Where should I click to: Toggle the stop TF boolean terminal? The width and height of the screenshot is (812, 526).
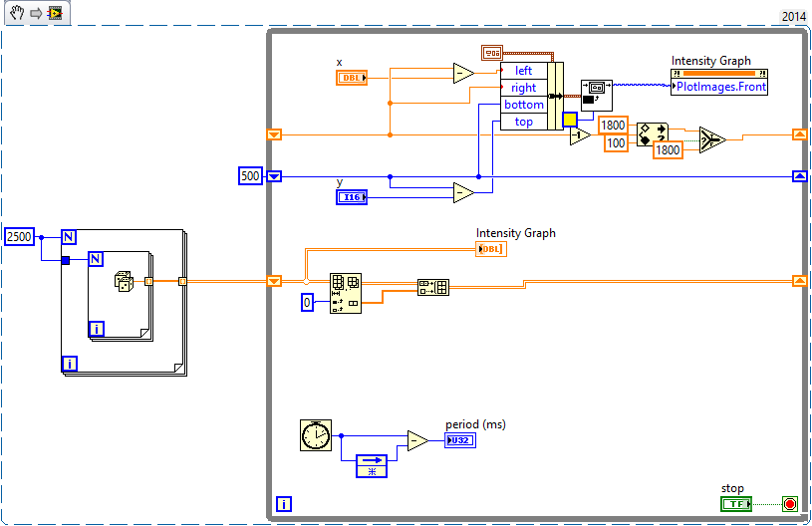point(736,504)
